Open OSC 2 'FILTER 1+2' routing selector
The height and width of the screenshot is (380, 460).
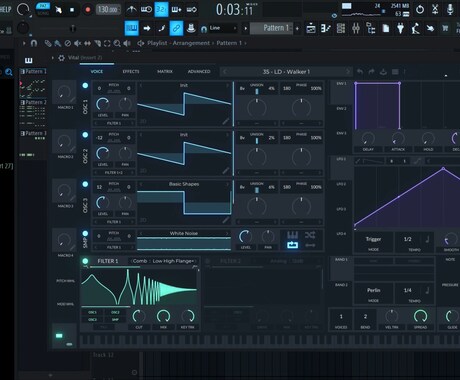pyautogui.click(x=114, y=173)
